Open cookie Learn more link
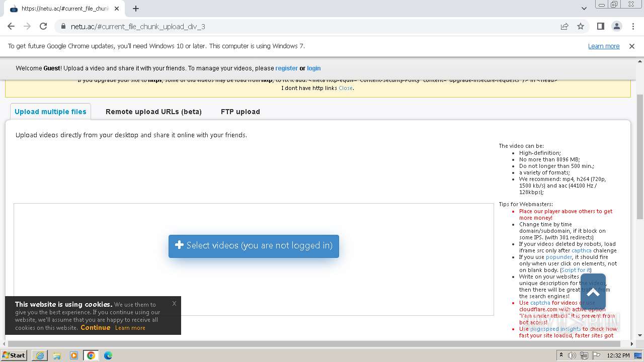 click(x=130, y=328)
